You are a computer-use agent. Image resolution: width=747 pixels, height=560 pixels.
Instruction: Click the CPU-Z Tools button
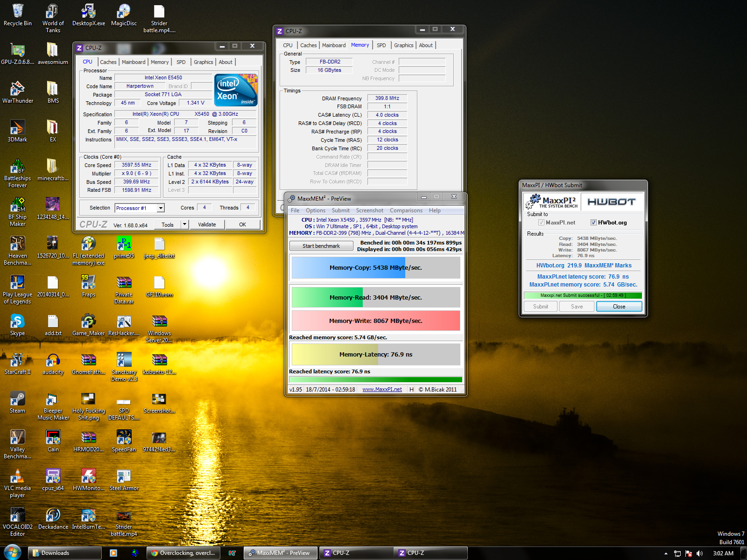click(168, 224)
